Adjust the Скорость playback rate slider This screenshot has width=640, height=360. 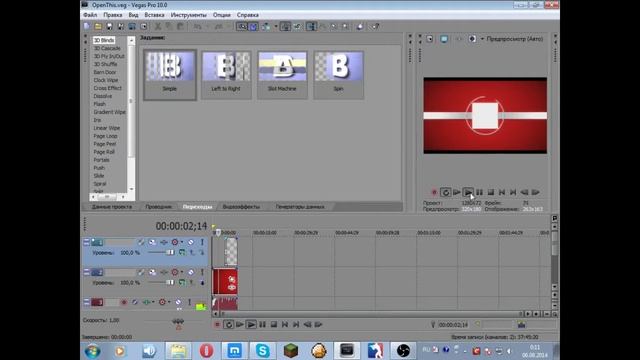coord(178,322)
